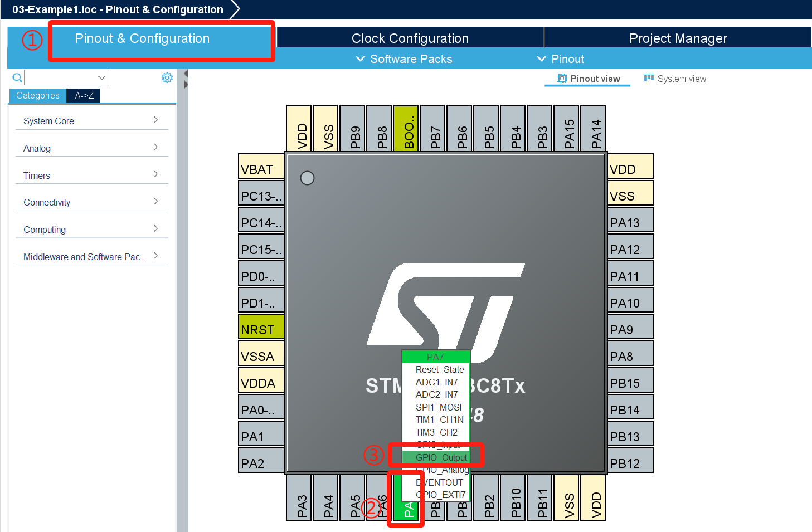Select the Categories tab
812x532 pixels.
38,96
